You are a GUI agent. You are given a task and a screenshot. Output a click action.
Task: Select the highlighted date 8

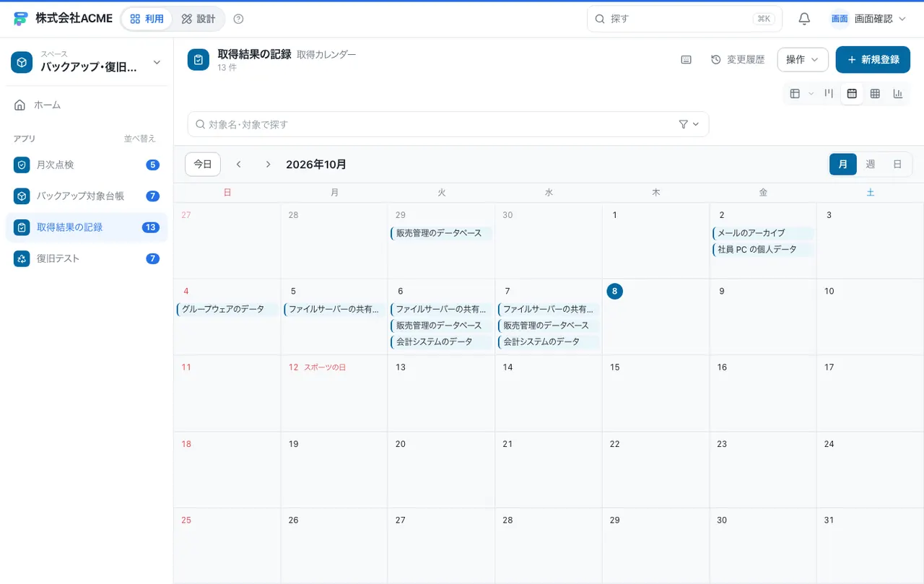[x=614, y=291]
